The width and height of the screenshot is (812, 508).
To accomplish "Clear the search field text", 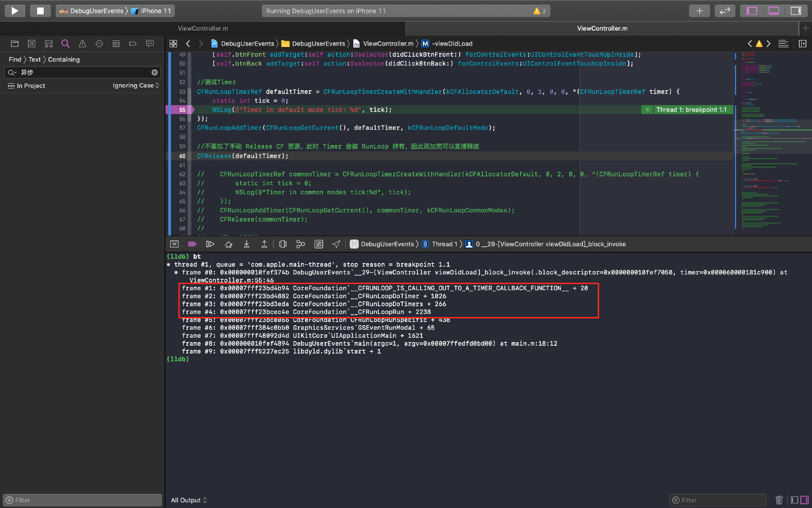I will 154,72.
